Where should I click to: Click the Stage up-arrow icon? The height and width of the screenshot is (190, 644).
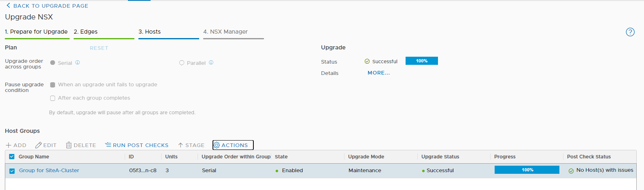pos(181,145)
